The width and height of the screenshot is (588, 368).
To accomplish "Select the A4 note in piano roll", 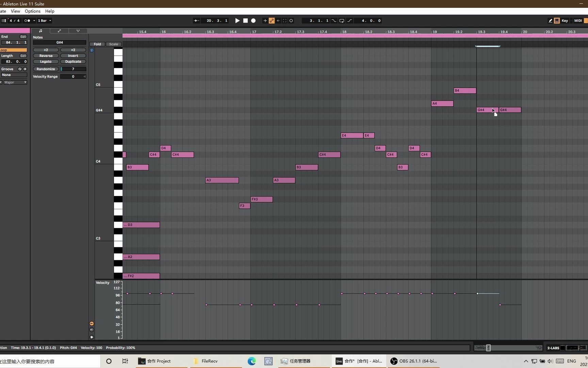I will coord(442,104).
